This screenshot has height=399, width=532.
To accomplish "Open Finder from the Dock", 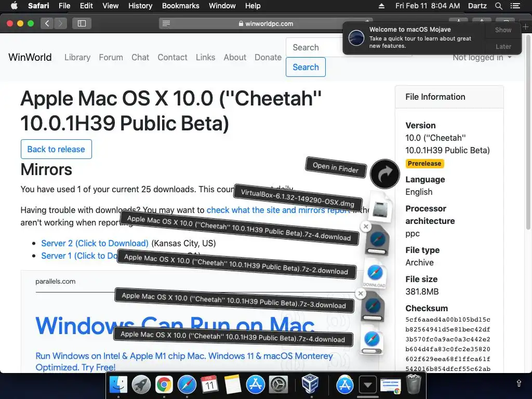I will (118, 385).
